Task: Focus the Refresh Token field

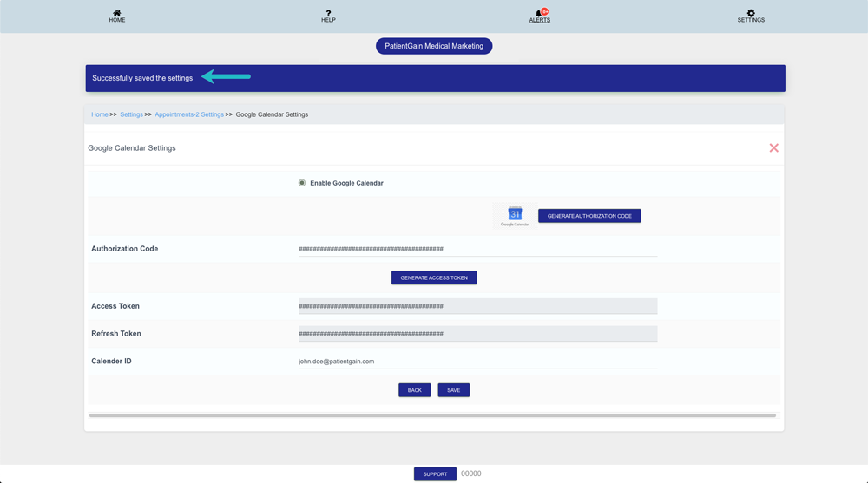Action: [477, 334]
